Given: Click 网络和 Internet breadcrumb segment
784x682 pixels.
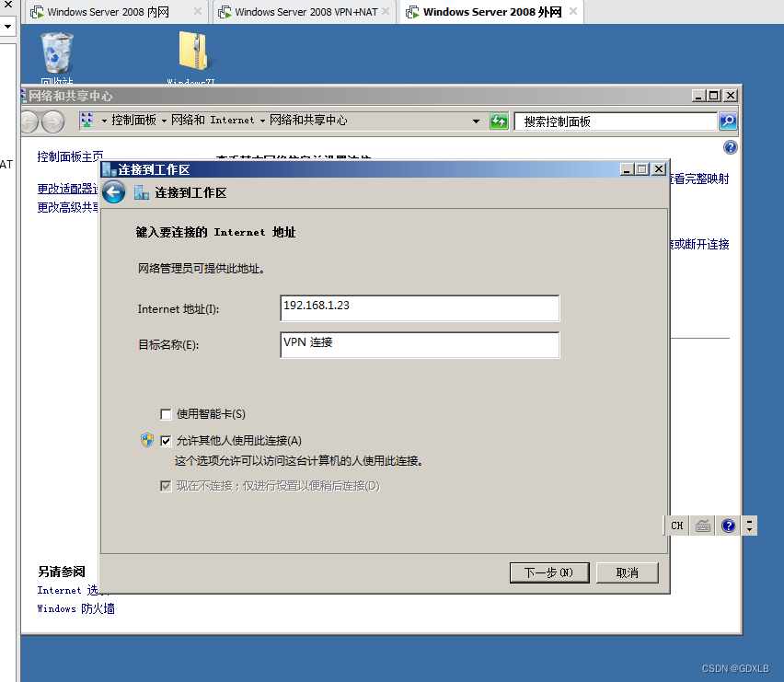Looking at the screenshot, I should (213, 120).
